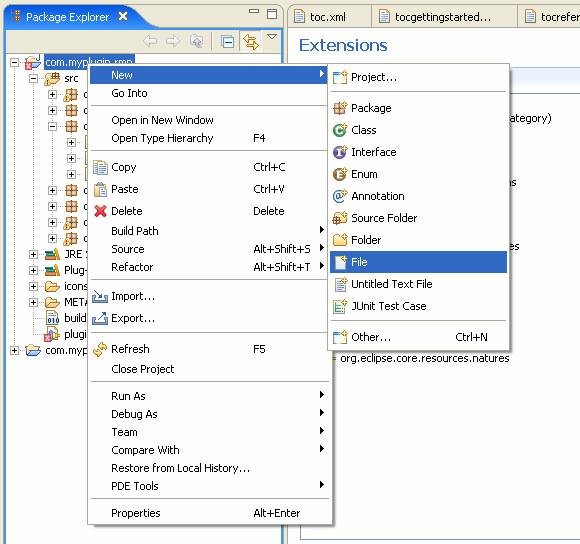Choose Other… wizard item
This screenshot has height=544, width=580.
point(418,337)
